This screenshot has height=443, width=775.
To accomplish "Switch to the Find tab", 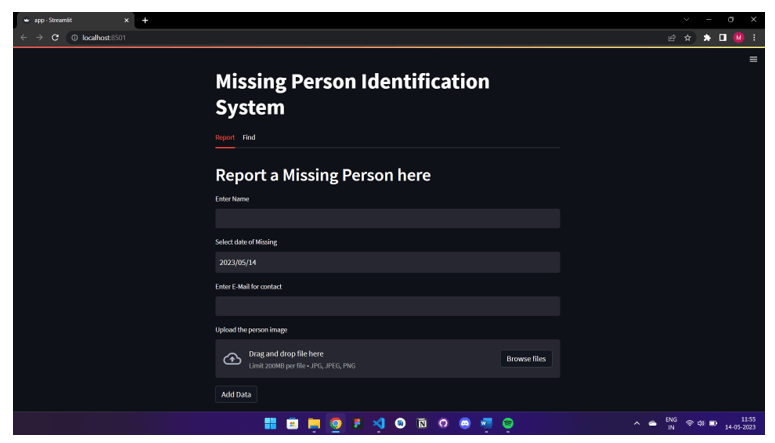I will (249, 138).
